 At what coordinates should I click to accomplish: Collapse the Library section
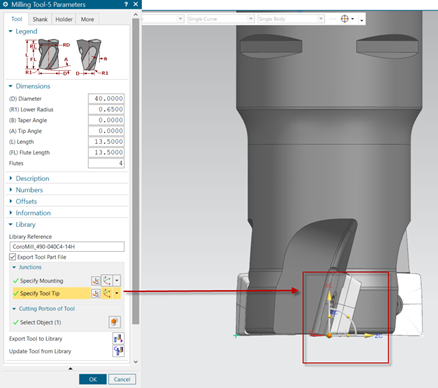point(11,224)
